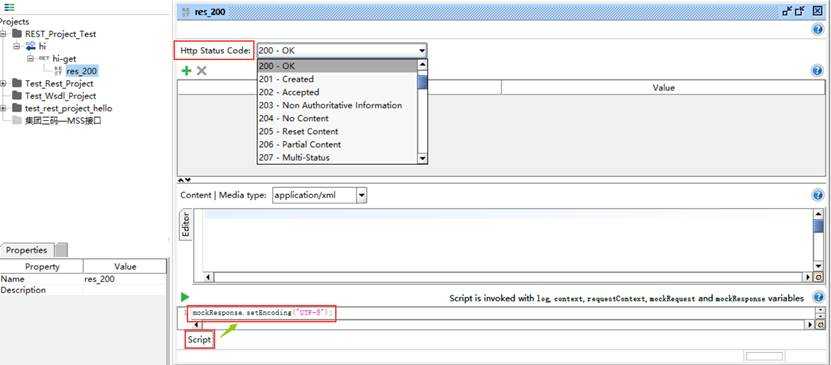The image size is (831, 365).
Task: Click the application/xml media type field
Action: (314, 195)
